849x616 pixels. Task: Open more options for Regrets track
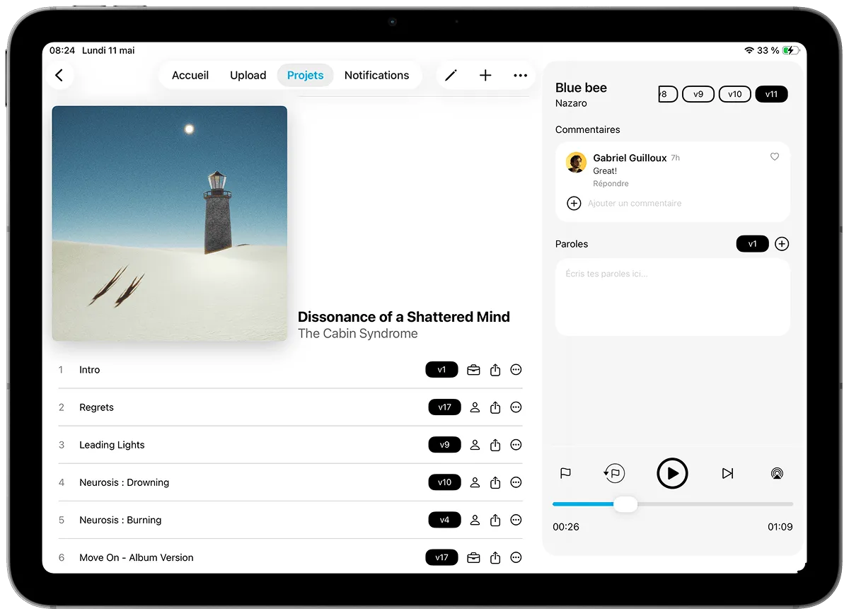pyautogui.click(x=516, y=407)
